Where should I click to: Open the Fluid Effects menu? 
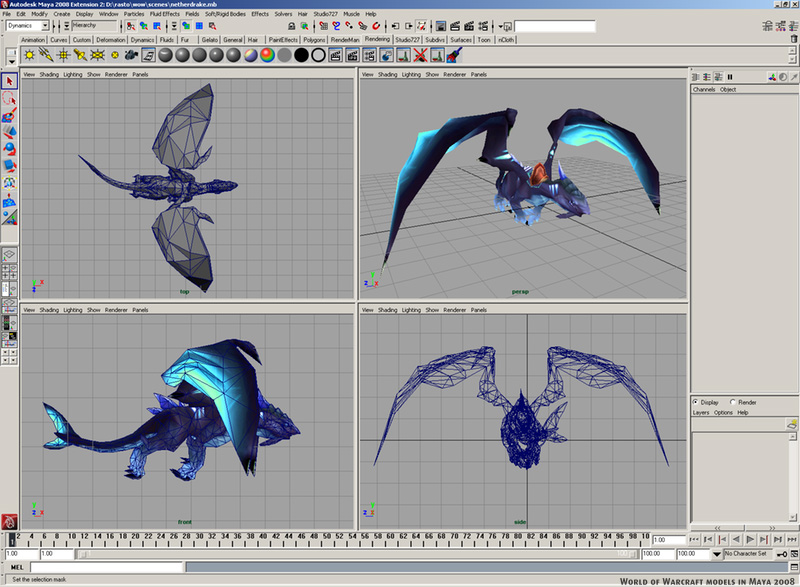164,14
